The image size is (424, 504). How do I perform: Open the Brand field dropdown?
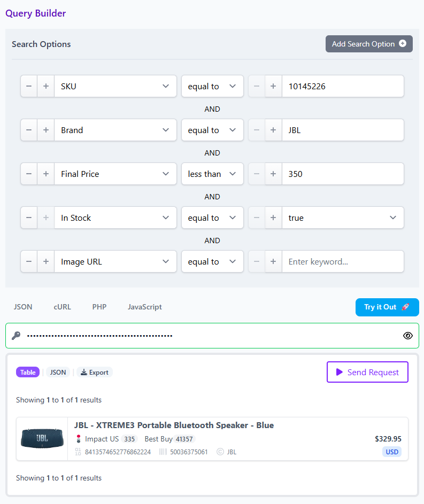pyautogui.click(x=115, y=130)
